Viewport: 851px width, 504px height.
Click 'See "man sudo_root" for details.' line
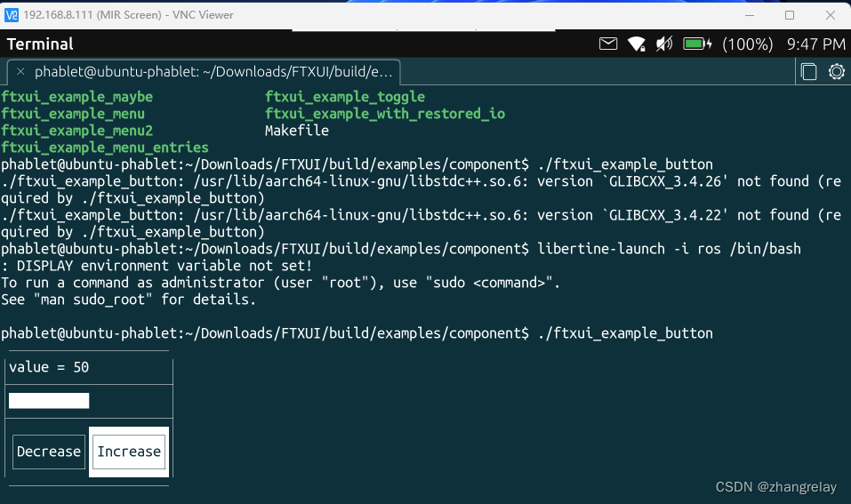pyautogui.click(x=129, y=300)
